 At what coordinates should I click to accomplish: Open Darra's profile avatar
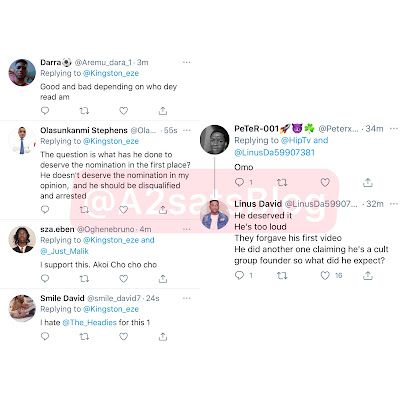[x=22, y=72]
